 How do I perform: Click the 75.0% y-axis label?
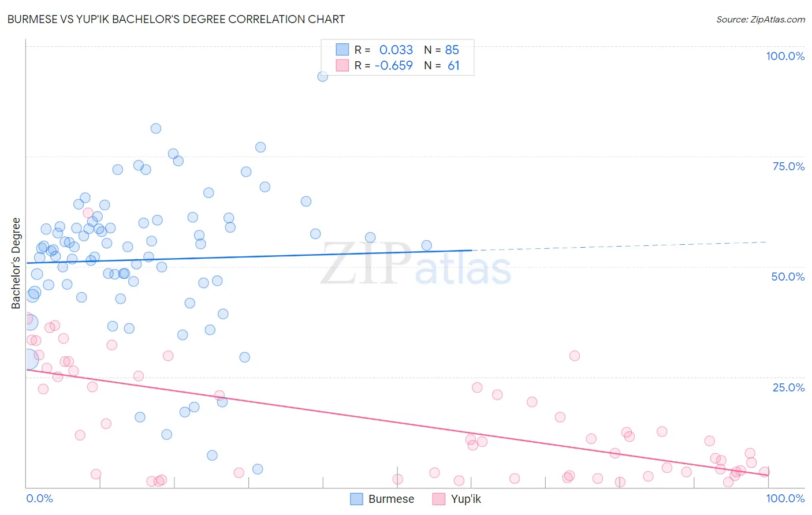(788, 166)
